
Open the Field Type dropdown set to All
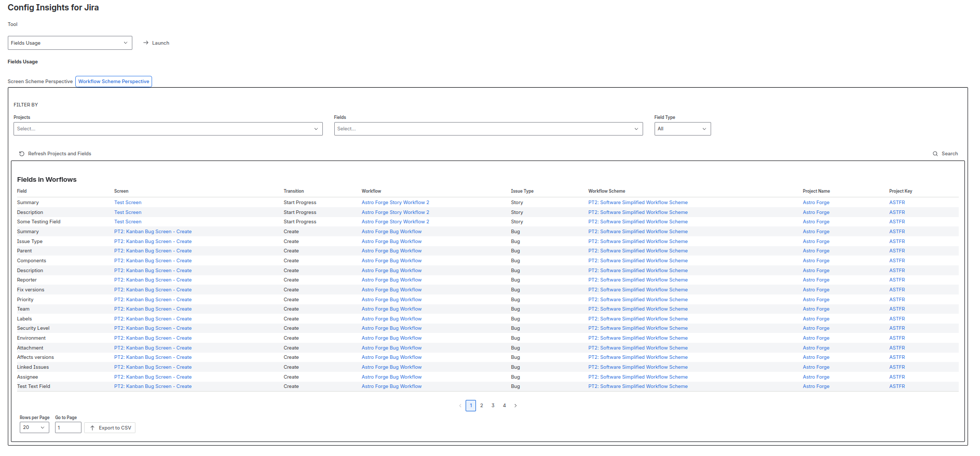point(683,129)
